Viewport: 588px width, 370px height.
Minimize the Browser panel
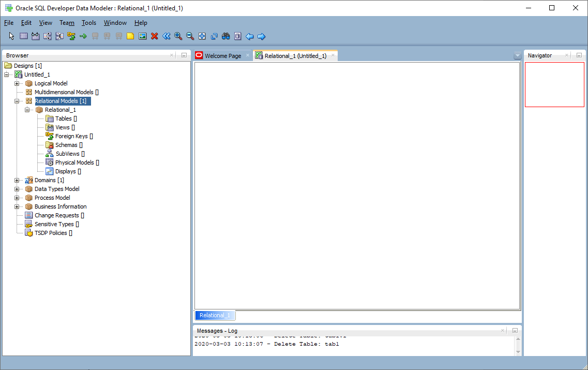[x=184, y=55]
